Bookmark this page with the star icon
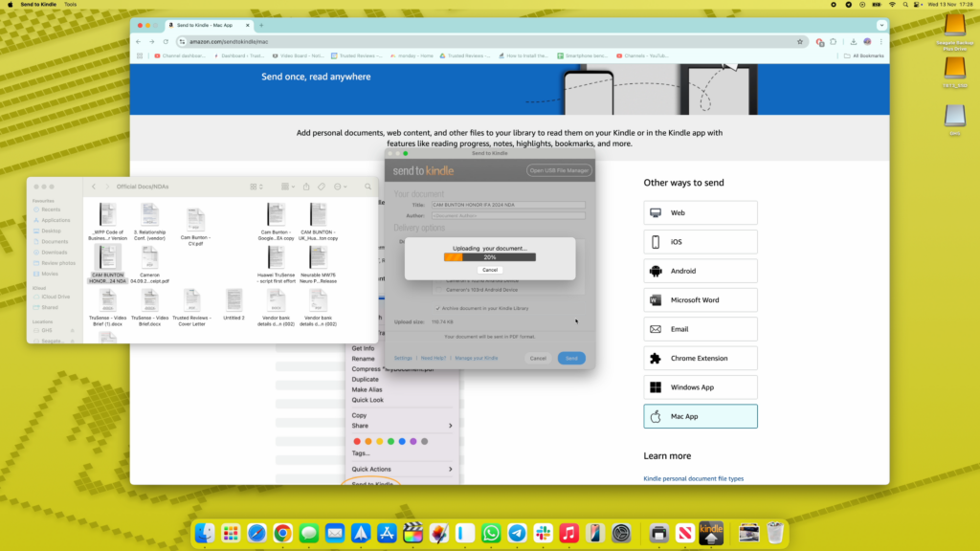The image size is (980, 551). pos(800,42)
